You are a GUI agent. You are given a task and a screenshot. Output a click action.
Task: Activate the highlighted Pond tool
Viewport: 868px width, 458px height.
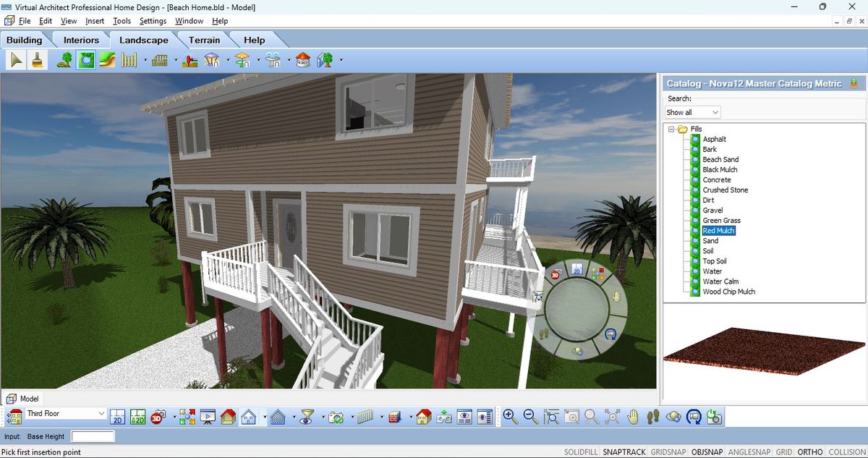(86, 59)
